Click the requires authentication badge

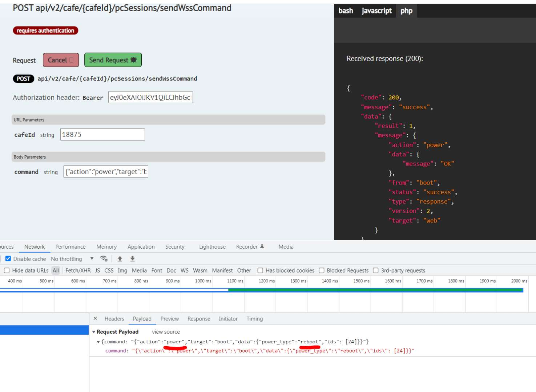[x=45, y=30]
